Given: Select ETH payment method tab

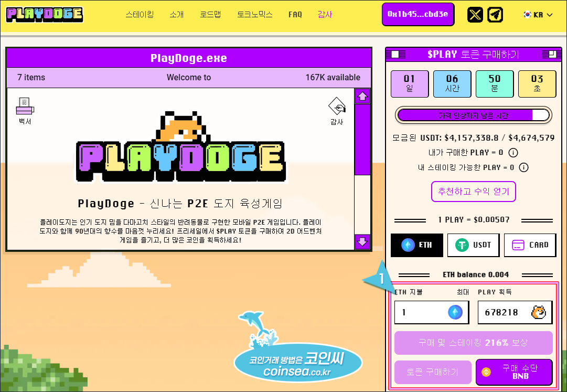Looking at the screenshot, I should (x=417, y=245).
